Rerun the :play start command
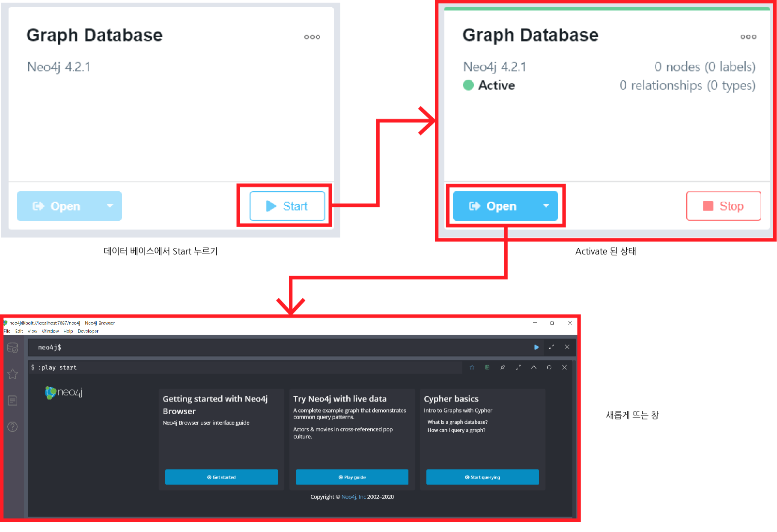 [549, 367]
